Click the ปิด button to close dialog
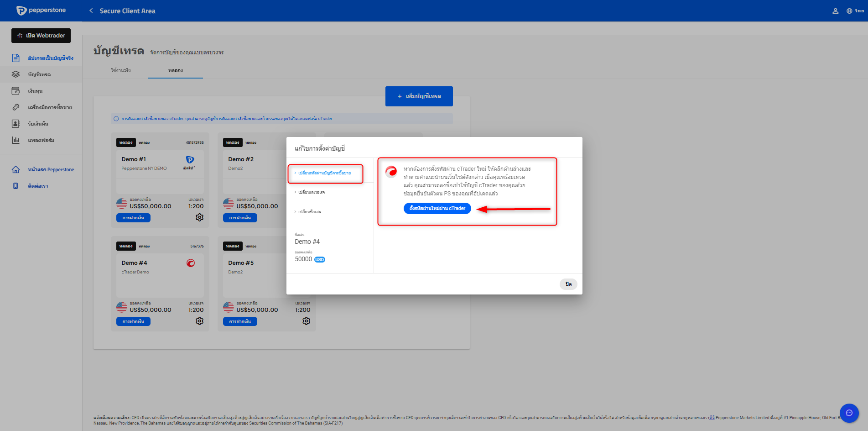Image resolution: width=868 pixels, height=431 pixels. [568, 284]
